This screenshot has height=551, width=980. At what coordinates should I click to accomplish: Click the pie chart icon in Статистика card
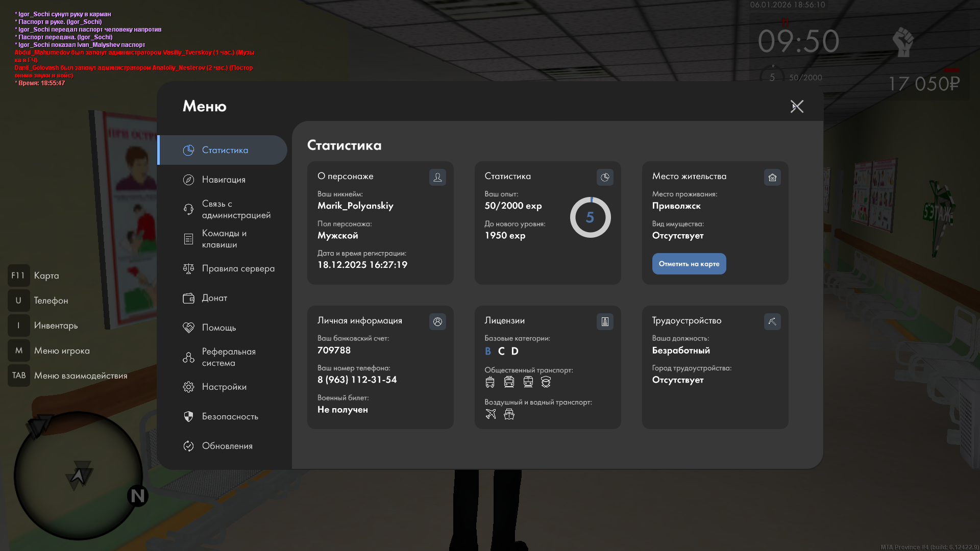click(605, 177)
